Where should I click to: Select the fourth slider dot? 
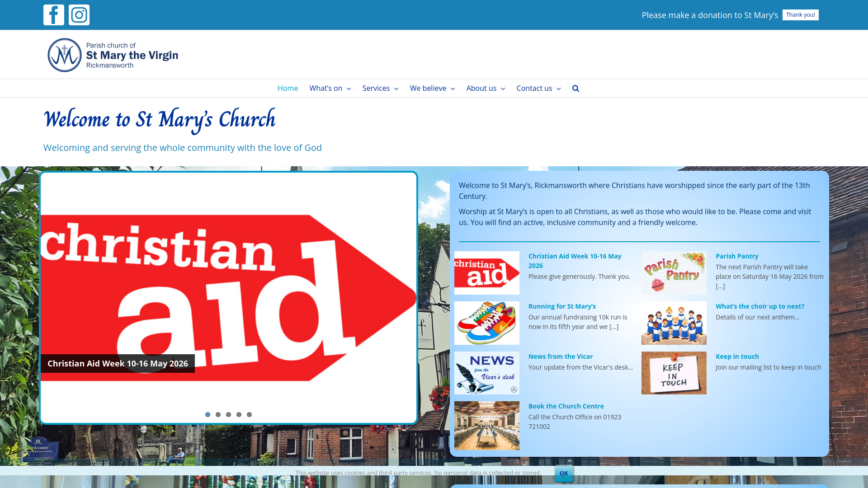pos(239,414)
